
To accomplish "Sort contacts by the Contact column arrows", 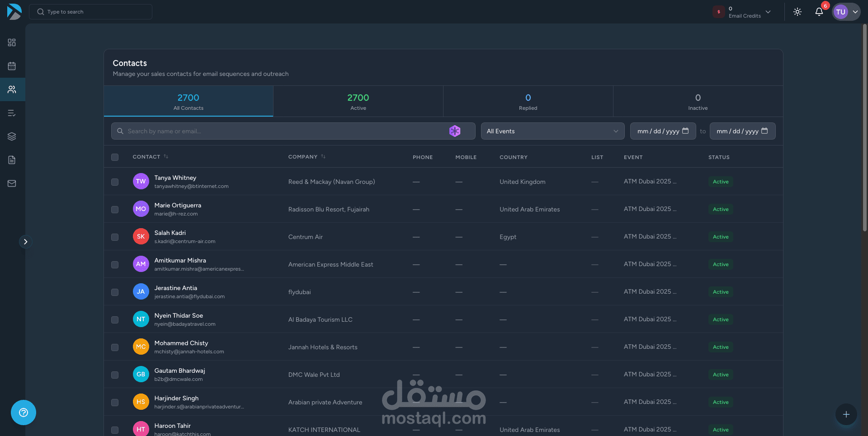I will pos(166,157).
